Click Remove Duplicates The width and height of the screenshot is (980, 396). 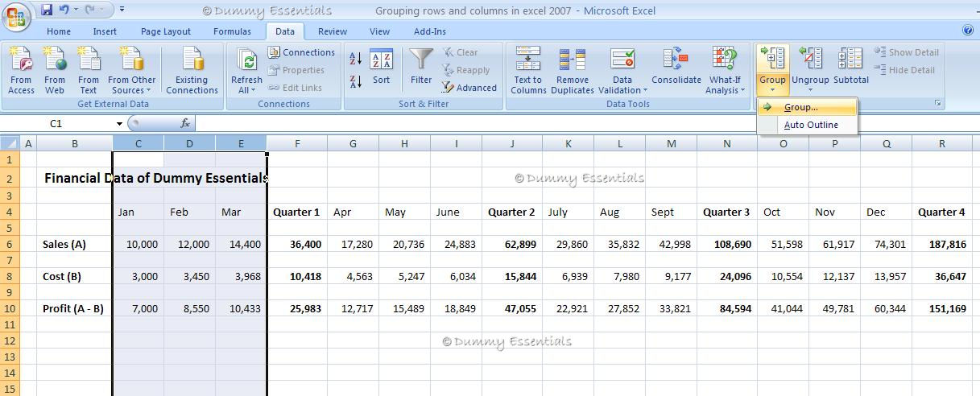573,70
